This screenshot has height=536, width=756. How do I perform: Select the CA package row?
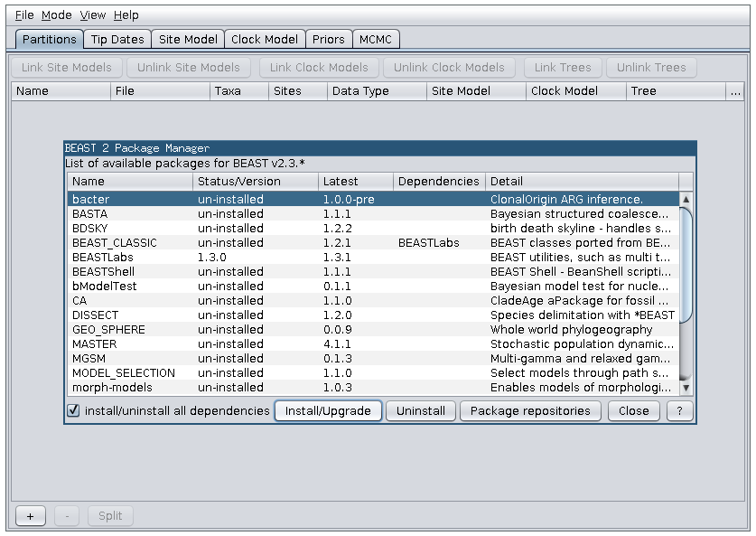[373, 301]
